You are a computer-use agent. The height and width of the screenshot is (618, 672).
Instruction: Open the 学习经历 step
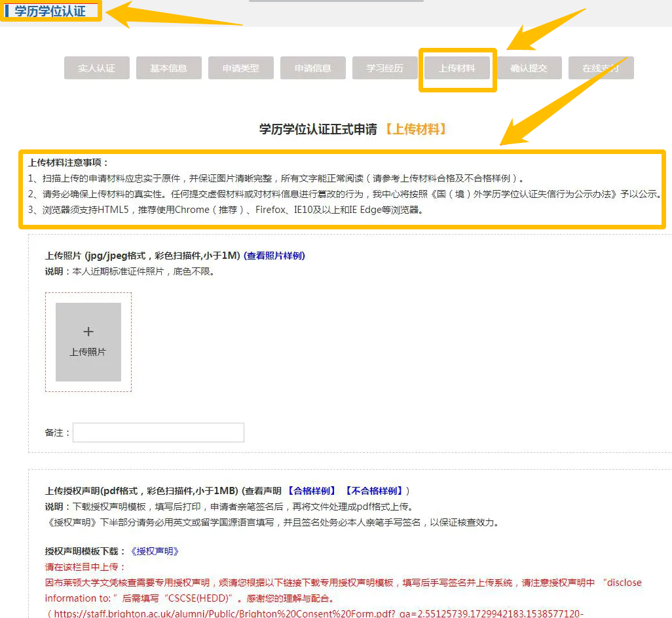pos(385,68)
